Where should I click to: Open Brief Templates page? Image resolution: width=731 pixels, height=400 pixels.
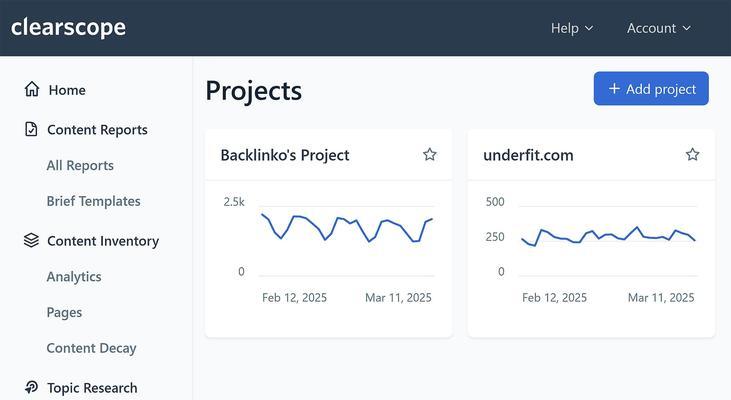(x=93, y=201)
